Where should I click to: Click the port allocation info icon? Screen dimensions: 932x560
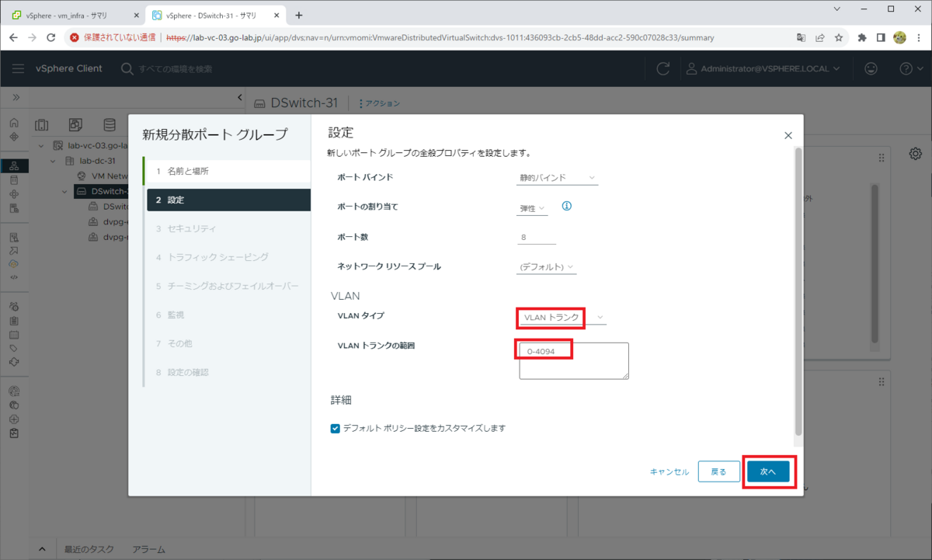coord(566,207)
